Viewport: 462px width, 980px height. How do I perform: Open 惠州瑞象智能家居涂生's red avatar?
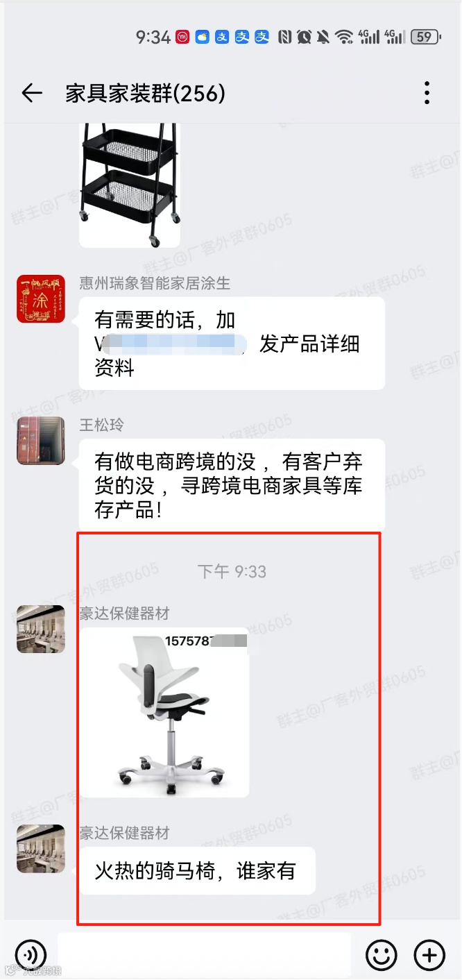tap(41, 299)
